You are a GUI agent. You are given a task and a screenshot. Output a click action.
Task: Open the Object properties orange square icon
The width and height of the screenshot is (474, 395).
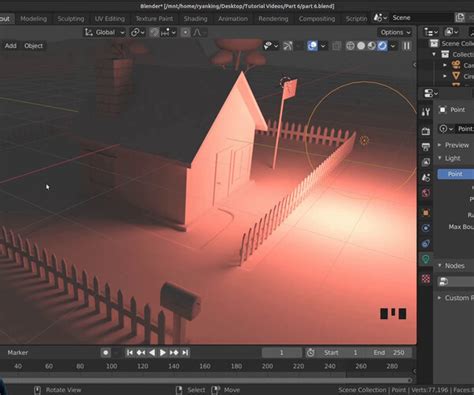click(426, 212)
